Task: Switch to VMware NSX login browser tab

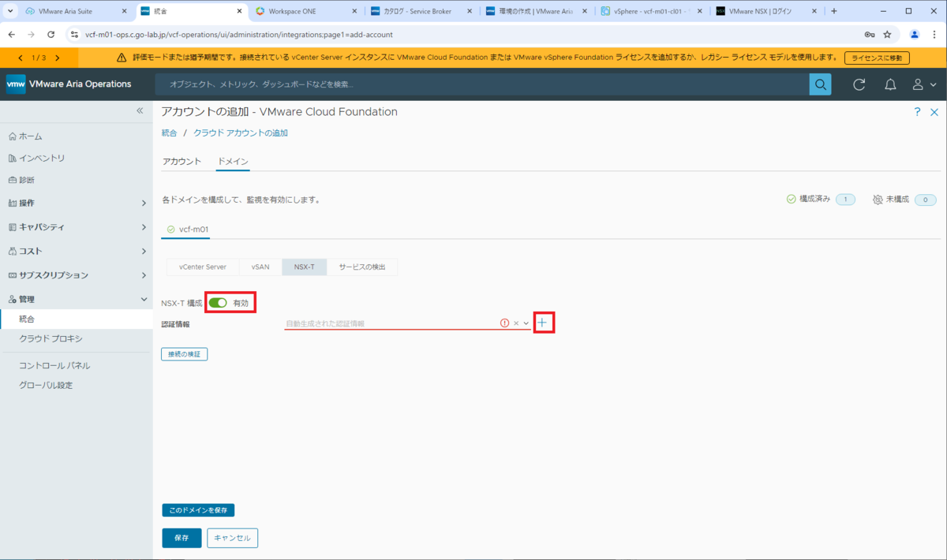Action: click(x=765, y=11)
